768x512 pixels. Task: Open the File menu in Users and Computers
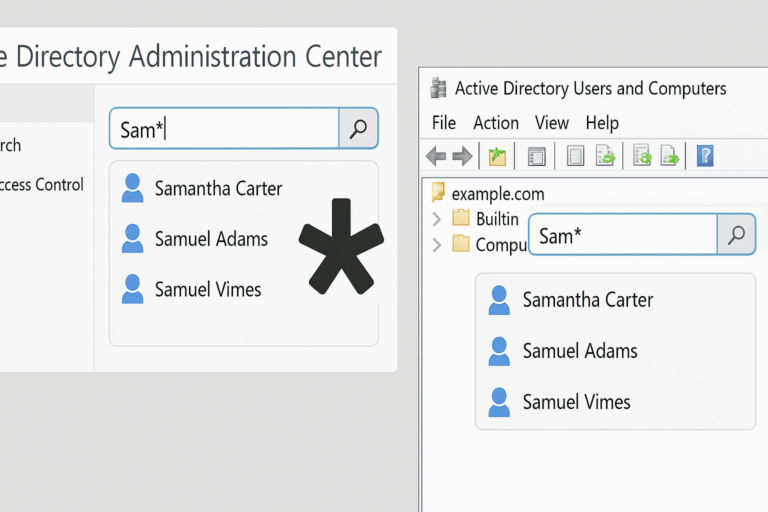444,122
